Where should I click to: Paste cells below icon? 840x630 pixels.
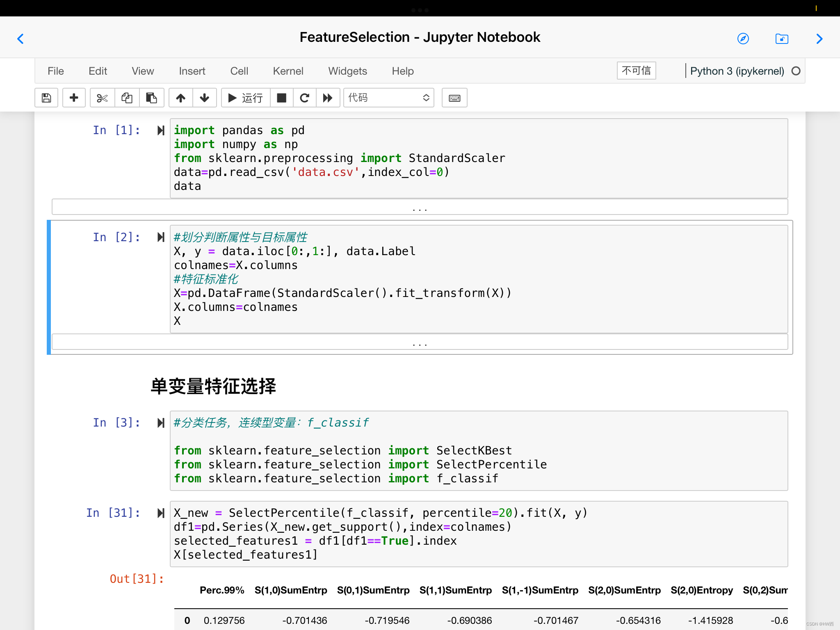[x=151, y=98]
